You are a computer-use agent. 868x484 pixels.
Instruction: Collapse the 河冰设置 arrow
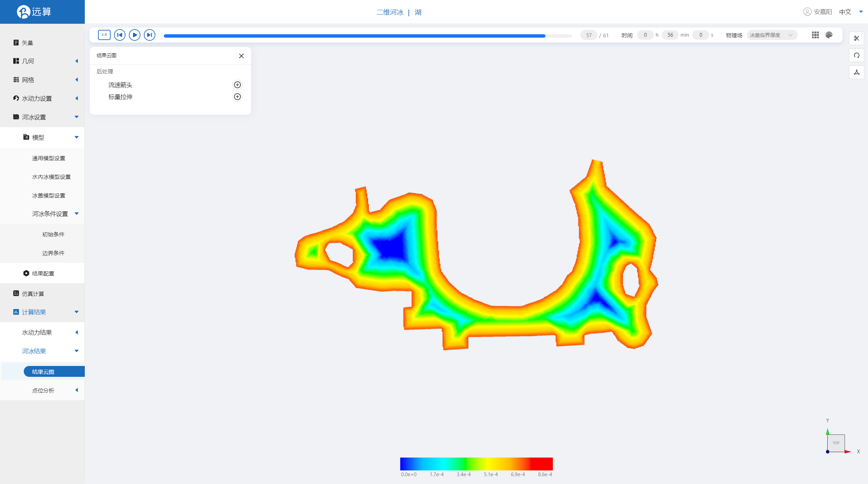point(77,117)
